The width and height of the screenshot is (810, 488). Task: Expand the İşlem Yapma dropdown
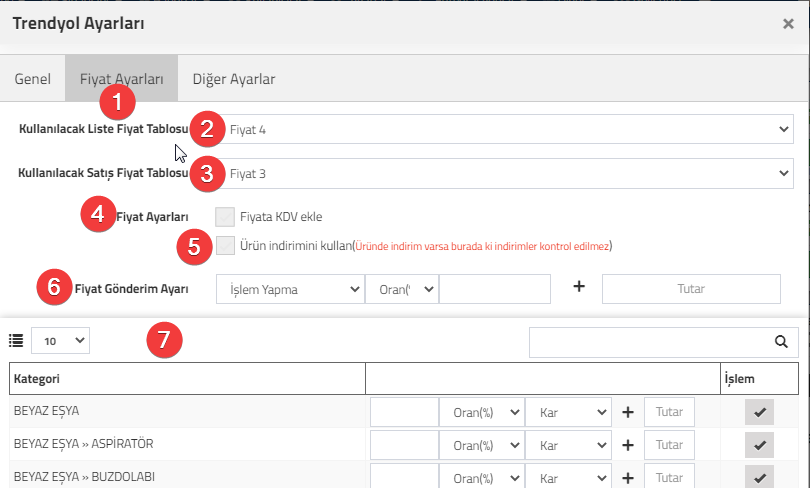tap(290, 289)
